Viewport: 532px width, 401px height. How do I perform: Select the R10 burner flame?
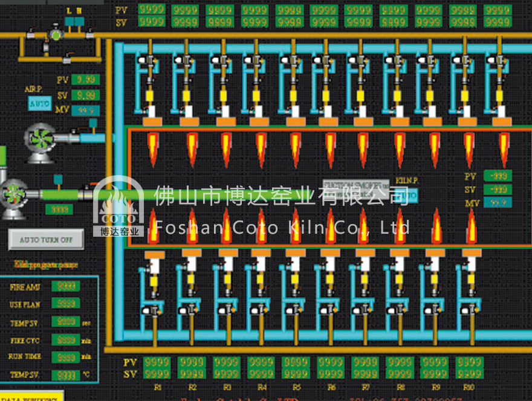472,226
